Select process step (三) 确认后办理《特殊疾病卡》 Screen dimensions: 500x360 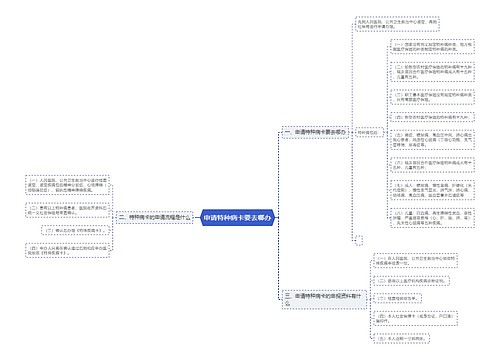pyautogui.click(x=76, y=230)
